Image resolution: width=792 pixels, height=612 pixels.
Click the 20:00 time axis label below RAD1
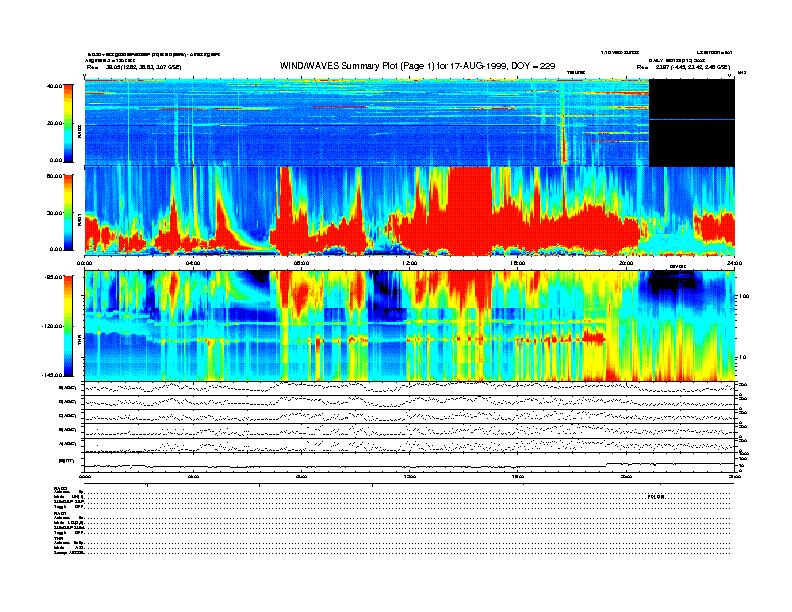tap(626, 263)
